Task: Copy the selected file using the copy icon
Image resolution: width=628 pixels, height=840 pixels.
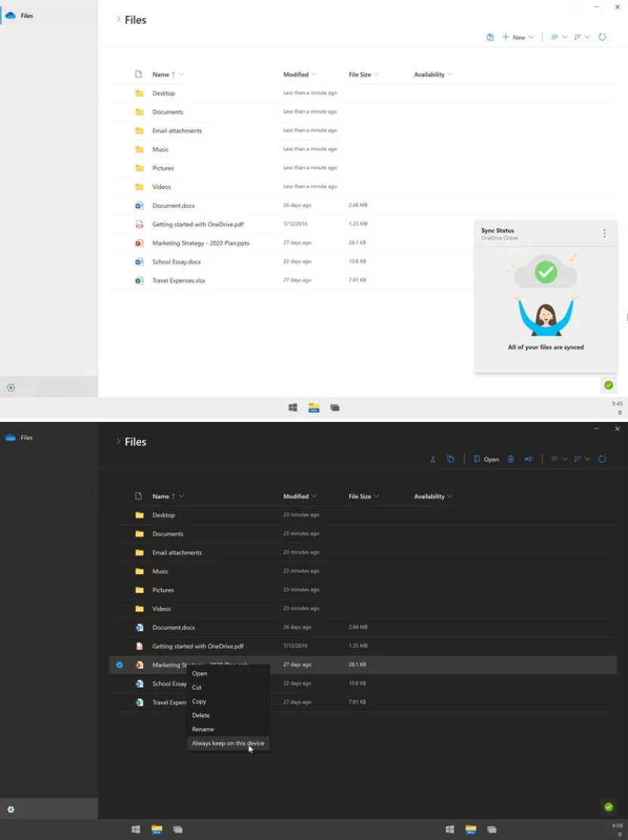Action: pos(450,459)
